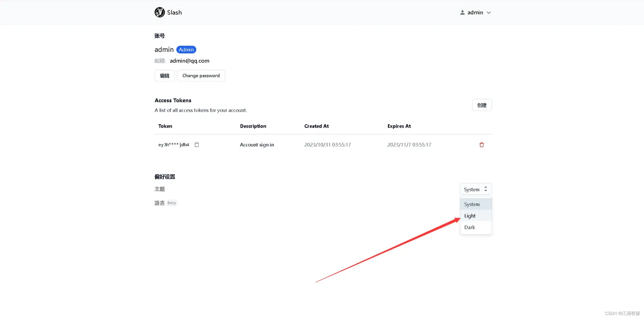This screenshot has width=644, height=318.
Task: Click the 主题 setting label
Action: point(160,189)
